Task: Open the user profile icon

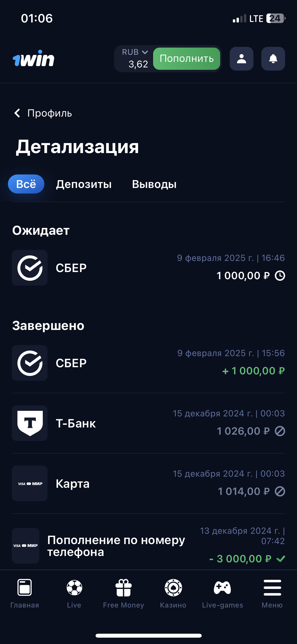Action: [x=241, y=59]
